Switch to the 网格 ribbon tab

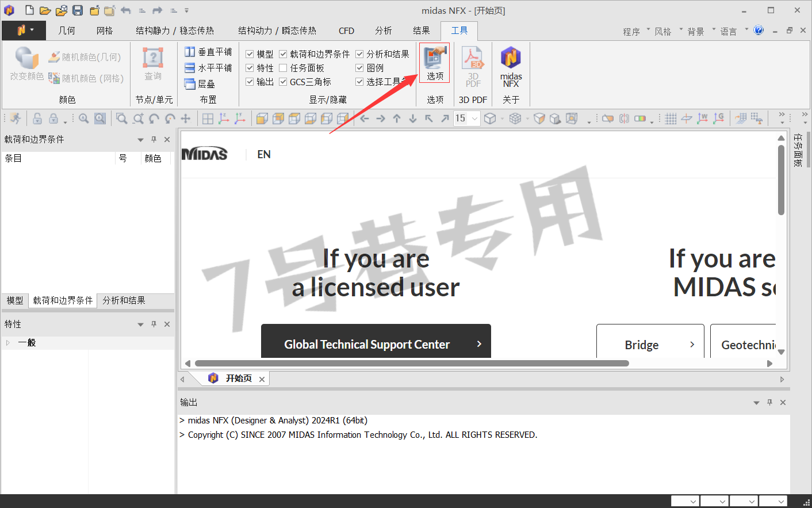pos(105,30)
